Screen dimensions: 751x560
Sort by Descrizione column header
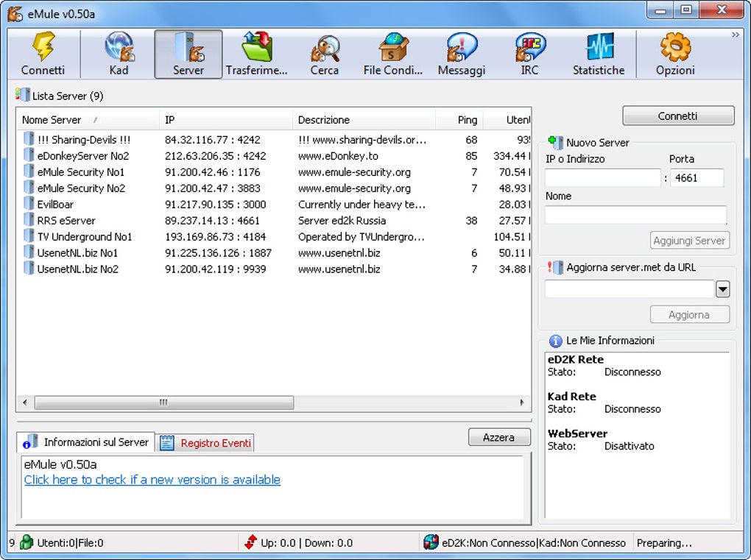364,120
